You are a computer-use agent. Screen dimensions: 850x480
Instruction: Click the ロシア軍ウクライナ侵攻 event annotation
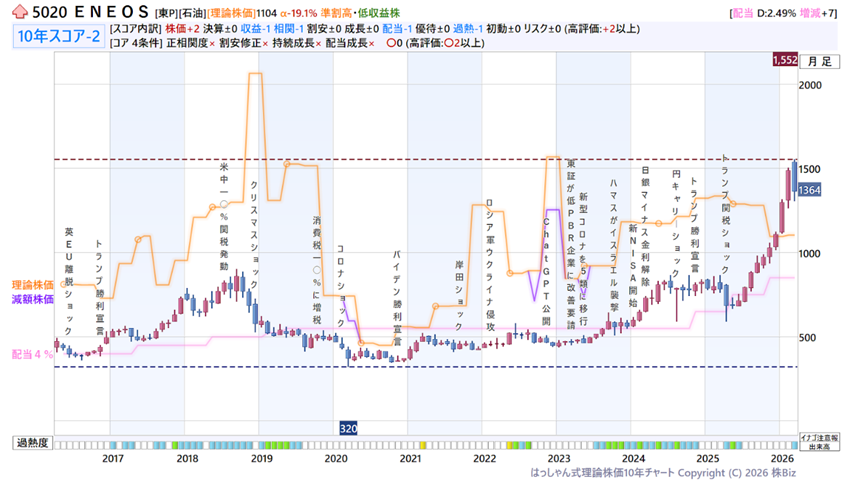[x=490, y=250]
